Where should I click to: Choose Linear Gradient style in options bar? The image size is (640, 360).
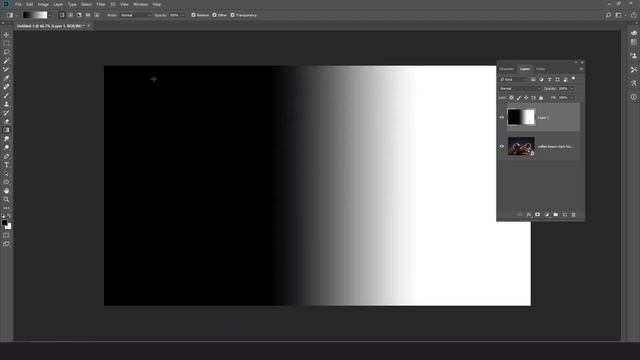coord(62,15)
